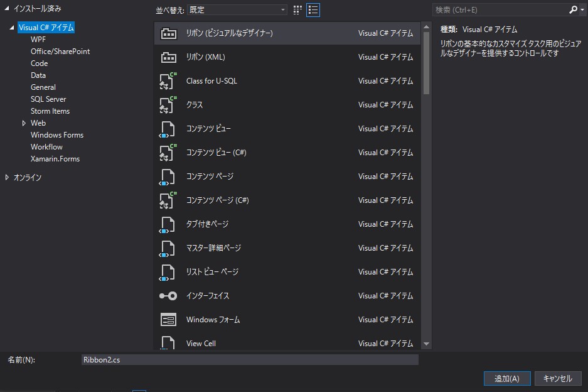Select the Storm Items category
This screenshot has height=392, width=588.
[50, 111]
